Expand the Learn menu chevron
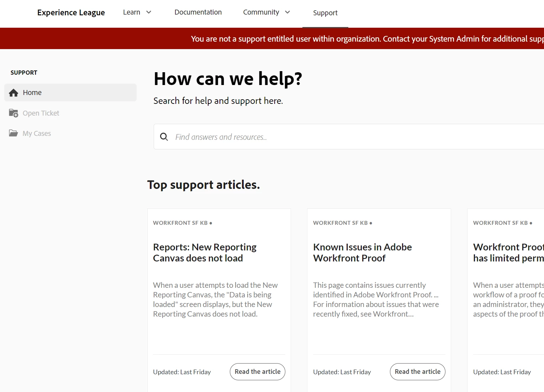Screen dimensions: 544x392 point(149,12)
